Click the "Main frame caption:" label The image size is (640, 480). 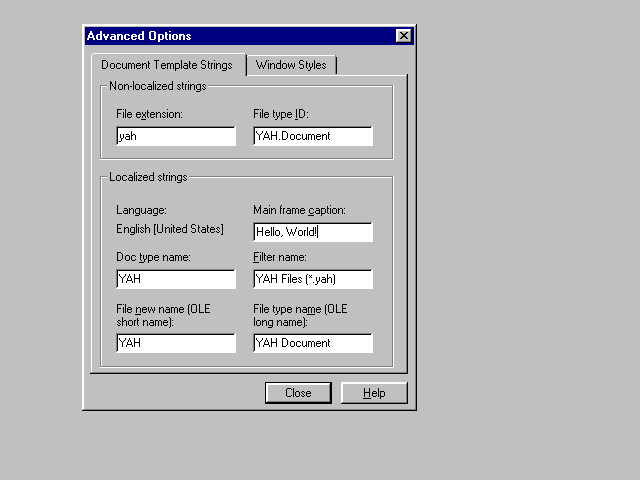point(300,210)
